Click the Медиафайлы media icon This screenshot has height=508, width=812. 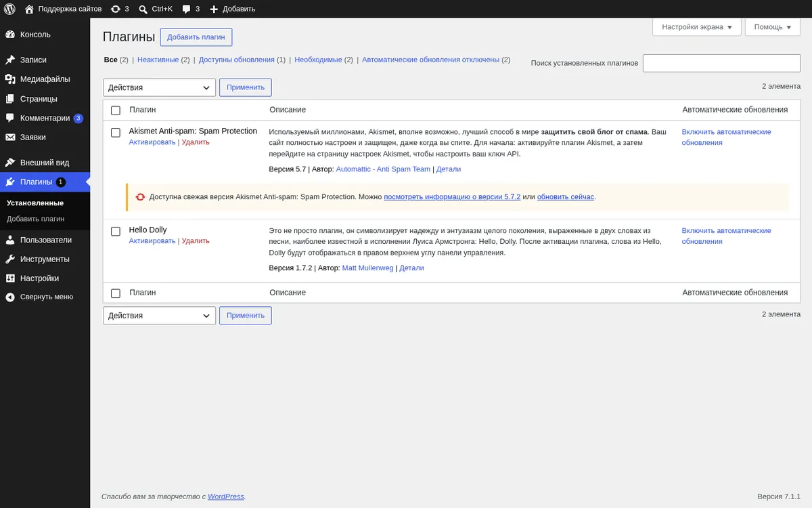[x=10, y=79]
